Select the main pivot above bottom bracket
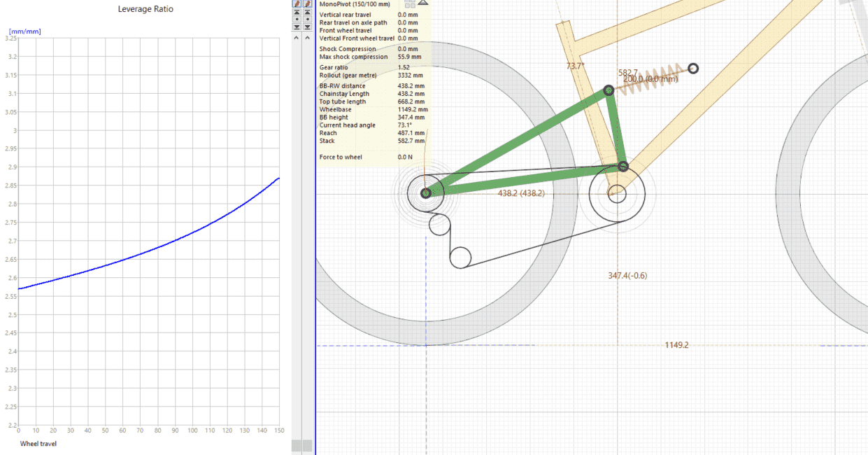 (x=623, y=167)
